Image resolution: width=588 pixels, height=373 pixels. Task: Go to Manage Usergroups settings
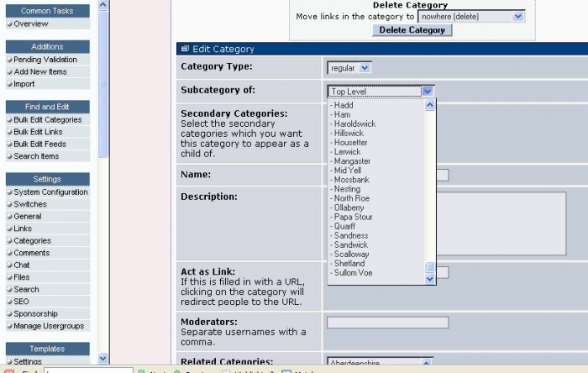tap(49, 326)
